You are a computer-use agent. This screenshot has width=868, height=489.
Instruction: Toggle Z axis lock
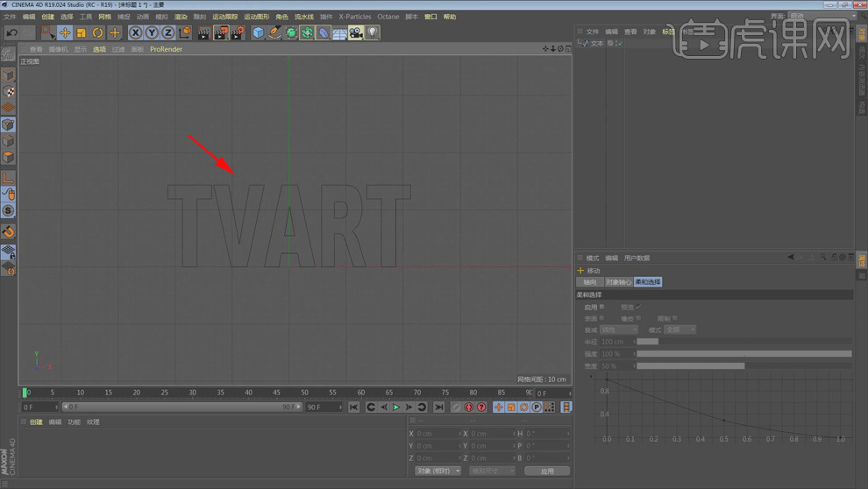pos(168,33)
